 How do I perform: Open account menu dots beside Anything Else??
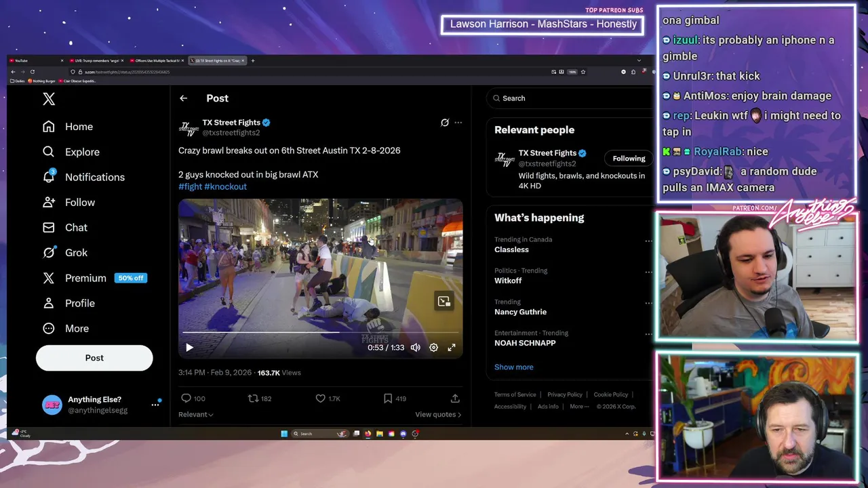point(155,405)
